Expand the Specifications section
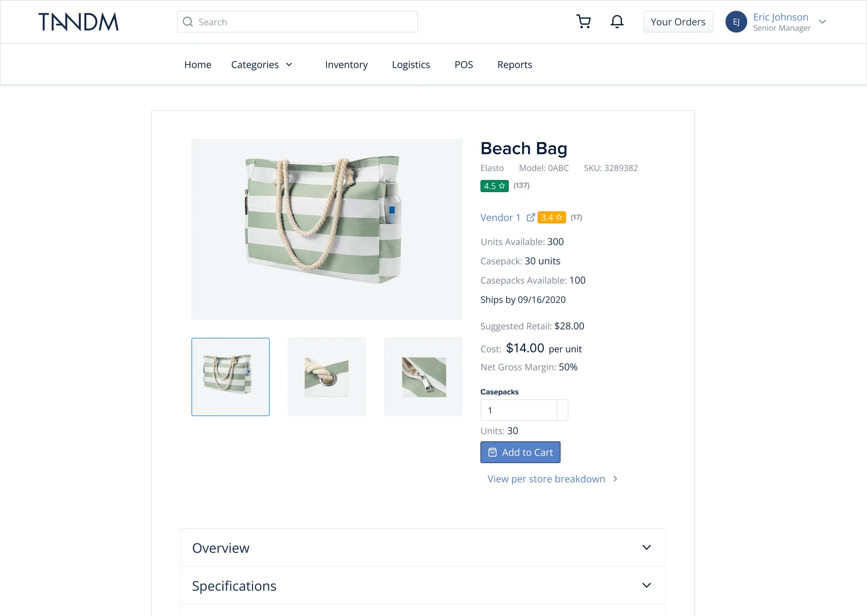 [x=423, y=586]
